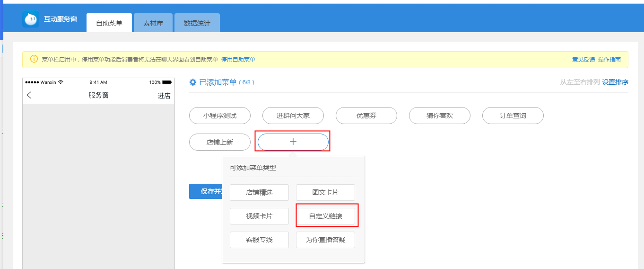Choose 客服专线 menu type
The height and width of the screenshot is (269, 644).
pyautogui.click(x=259, y=240)
